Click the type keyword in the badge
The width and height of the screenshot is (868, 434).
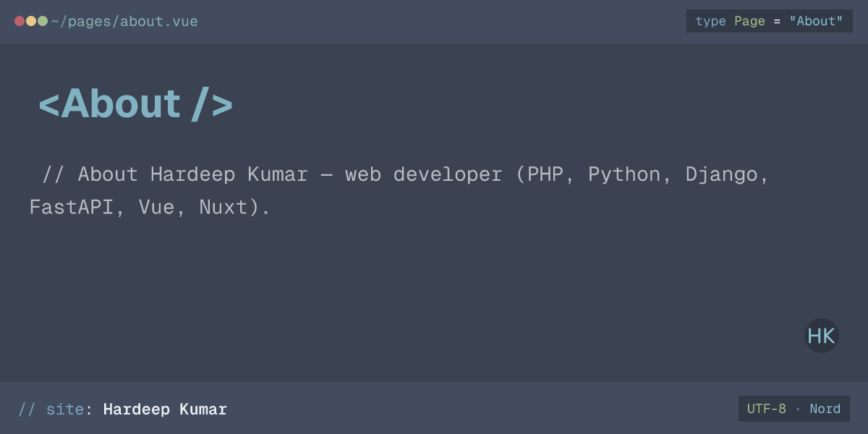pos(710,21)
